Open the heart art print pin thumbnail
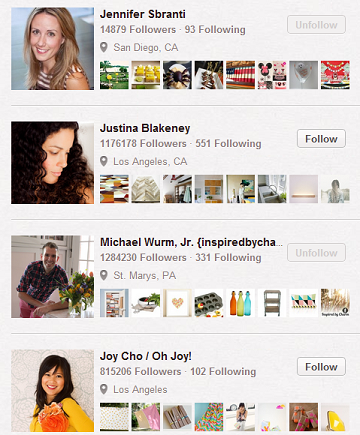The height and width of the screenshot is (435, 360). click(177, 303)
